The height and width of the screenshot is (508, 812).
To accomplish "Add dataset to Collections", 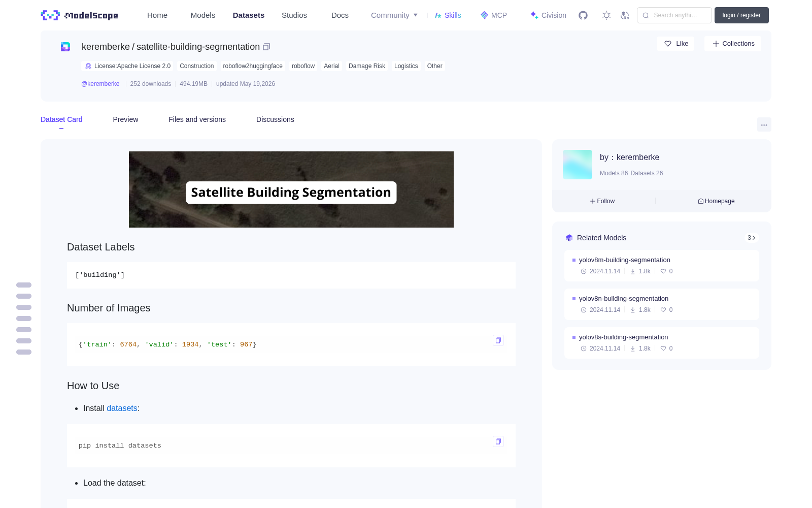I will click(733, 44).
